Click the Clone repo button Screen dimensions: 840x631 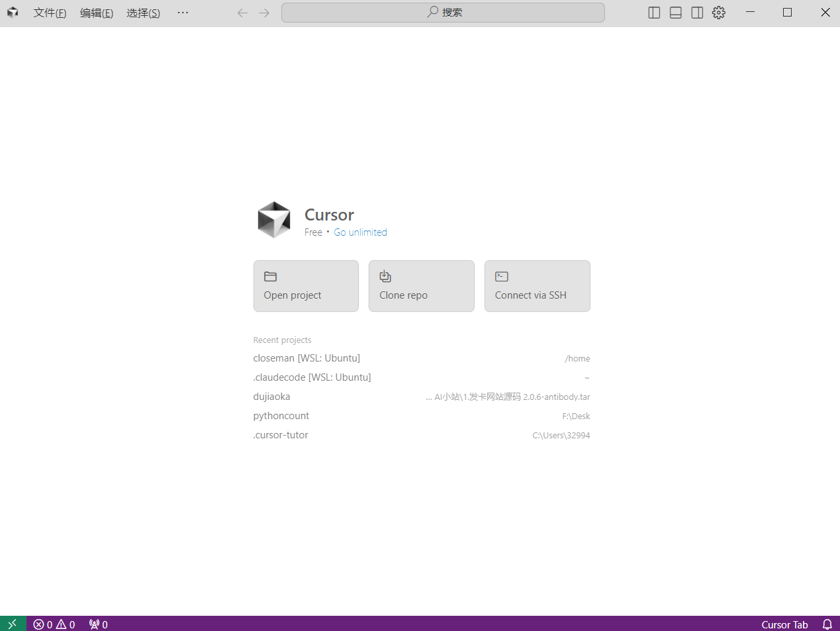(422, 286)
